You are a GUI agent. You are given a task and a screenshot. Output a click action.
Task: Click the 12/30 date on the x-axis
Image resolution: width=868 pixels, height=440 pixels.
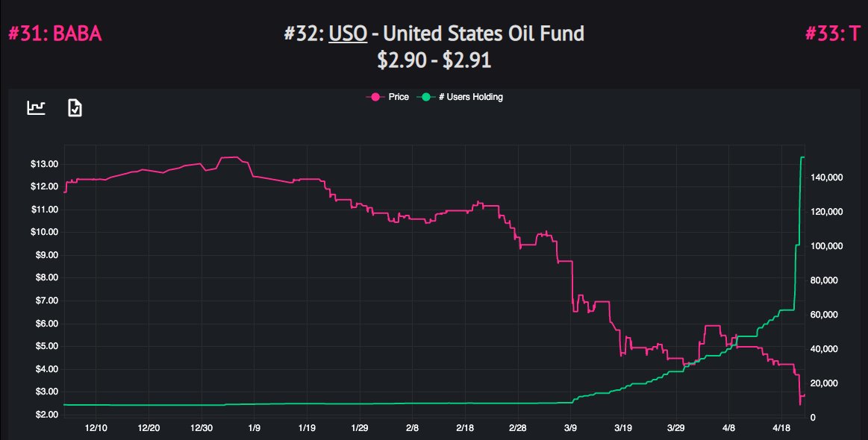(202, 428)
